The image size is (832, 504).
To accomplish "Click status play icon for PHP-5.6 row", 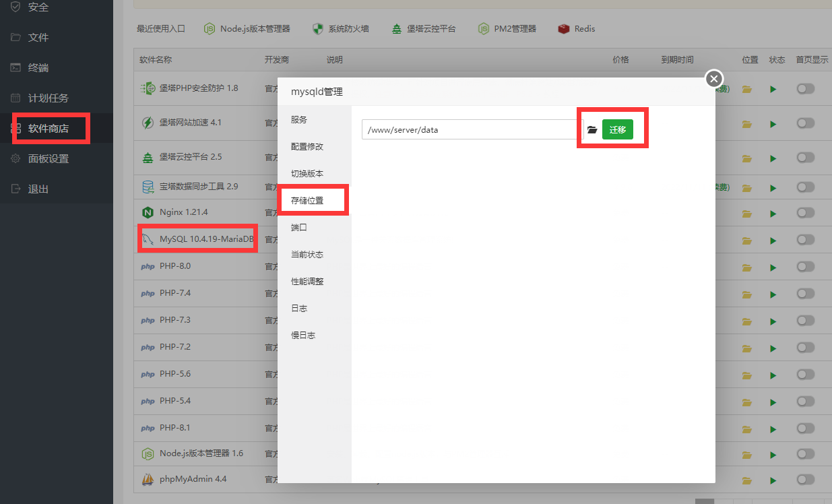I will tap(773, 374).
